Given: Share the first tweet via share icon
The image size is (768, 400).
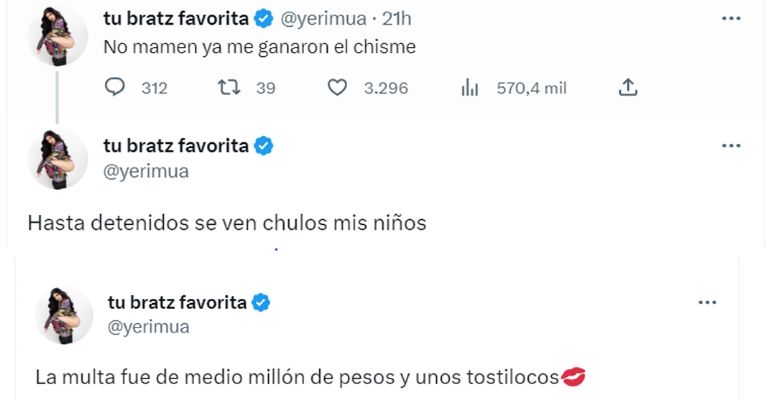Looking at the screenshot, I should [x=628, y=88].
